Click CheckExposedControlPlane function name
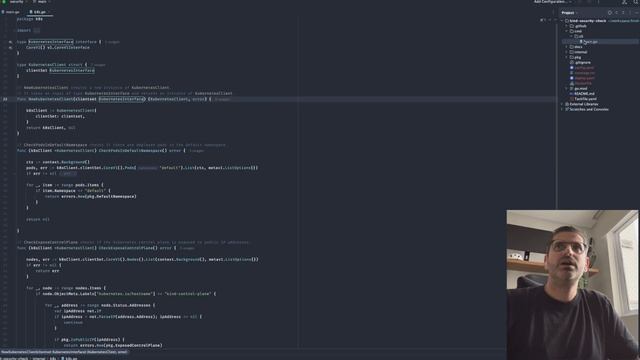 coord(127,248)
